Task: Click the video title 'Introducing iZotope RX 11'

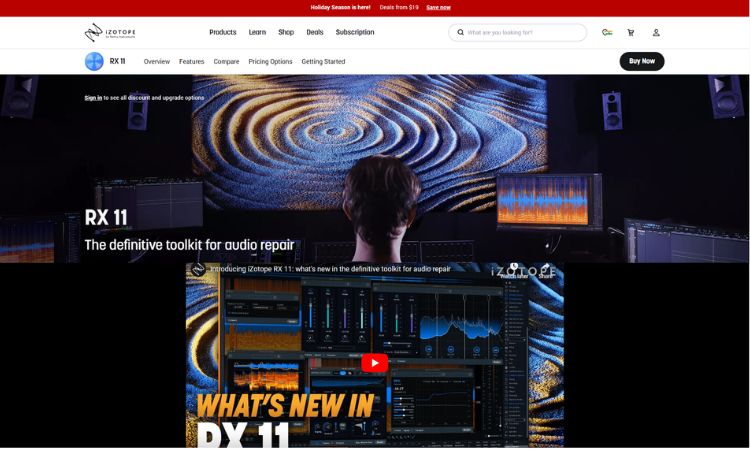Action: [331, 269]
